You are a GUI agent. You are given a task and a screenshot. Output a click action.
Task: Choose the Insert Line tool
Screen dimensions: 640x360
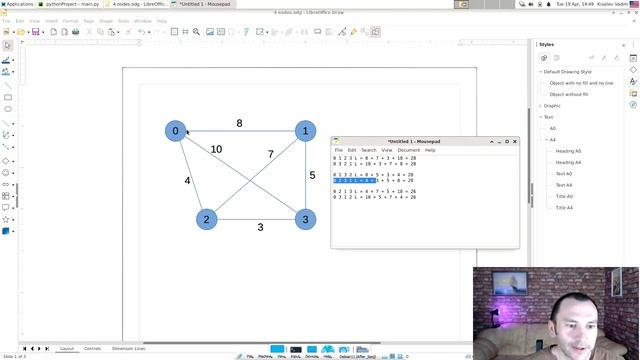tap(7, 86)
